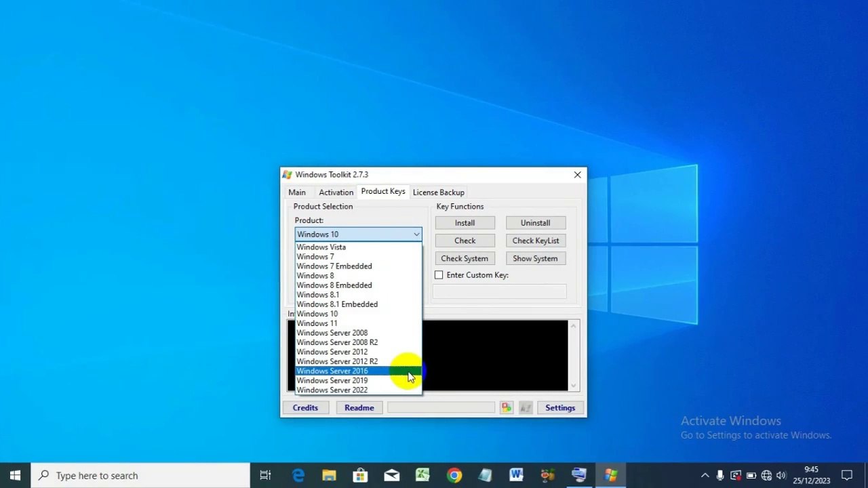Click the taskbar search box

tap(140, 475)
